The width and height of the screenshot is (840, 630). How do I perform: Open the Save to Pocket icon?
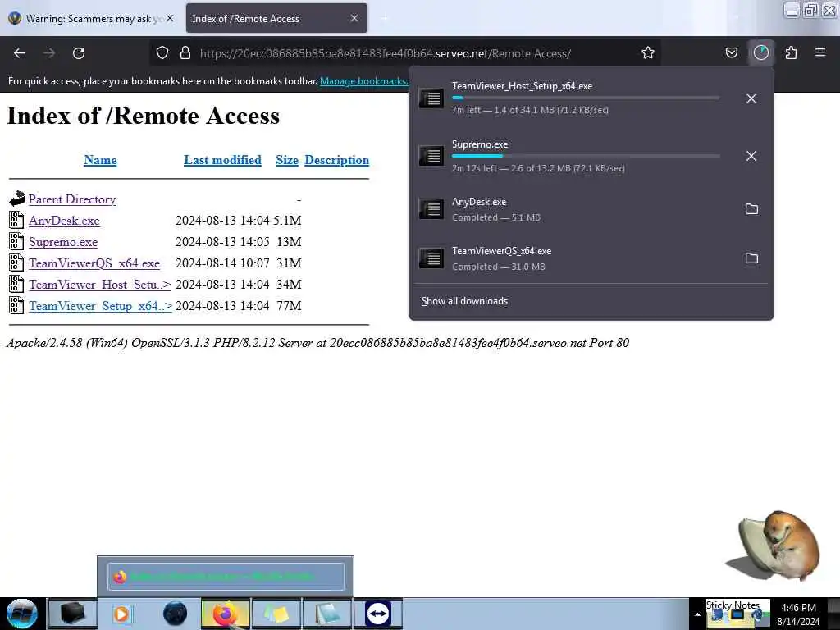pyautogui.click(x=731, y=53)
